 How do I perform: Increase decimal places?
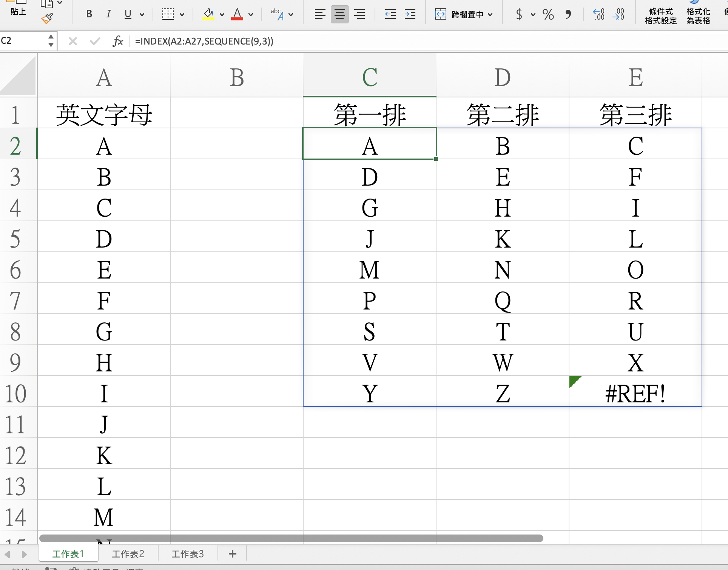tap(599, 14)
